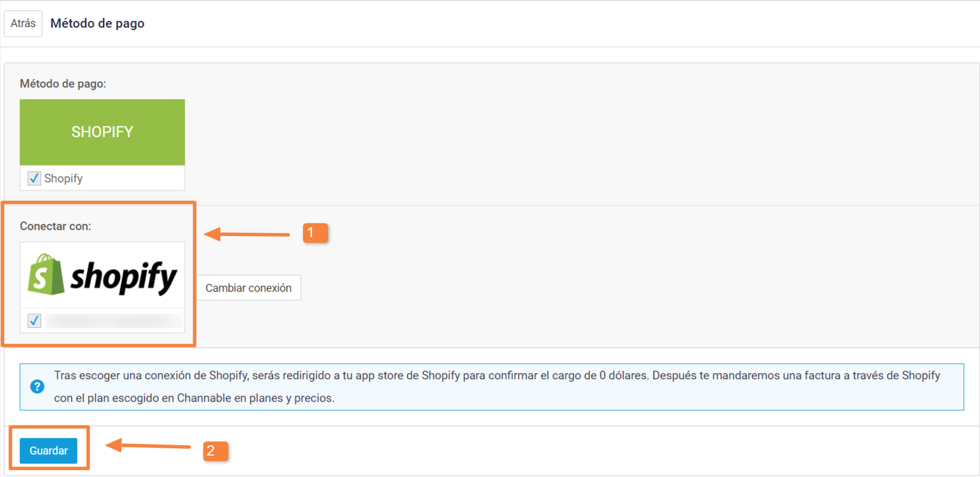980x477 pixels.
Task: Click the blurred connection name field
Action: 113,320
